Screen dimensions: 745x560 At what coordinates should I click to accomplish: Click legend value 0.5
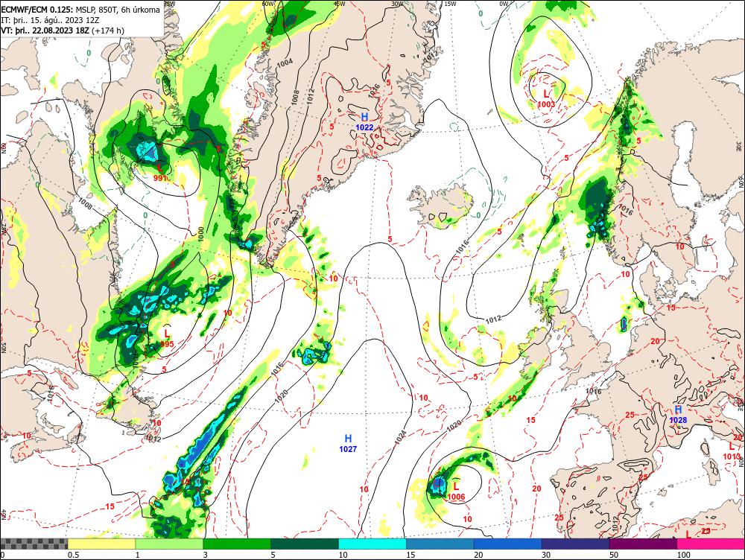coord(73,555)
